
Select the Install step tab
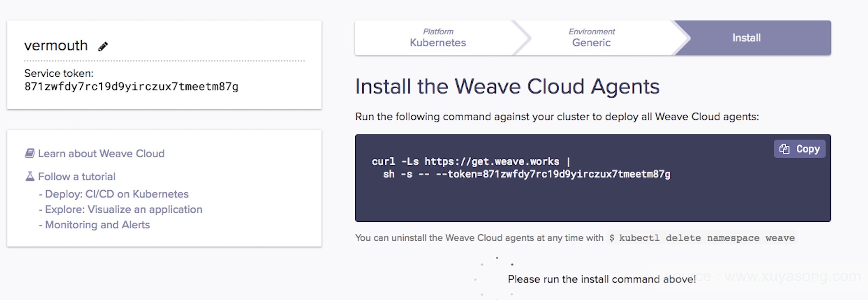point(747,38)
